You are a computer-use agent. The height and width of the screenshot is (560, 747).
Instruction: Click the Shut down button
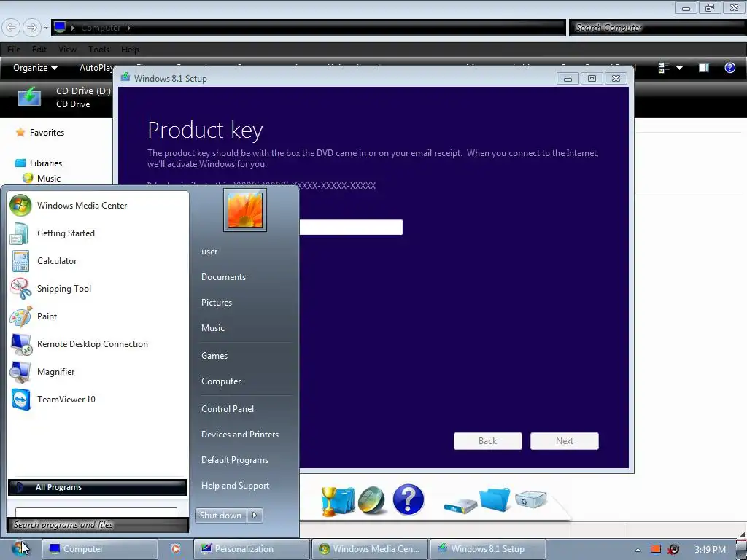click(x=220, y=516)
